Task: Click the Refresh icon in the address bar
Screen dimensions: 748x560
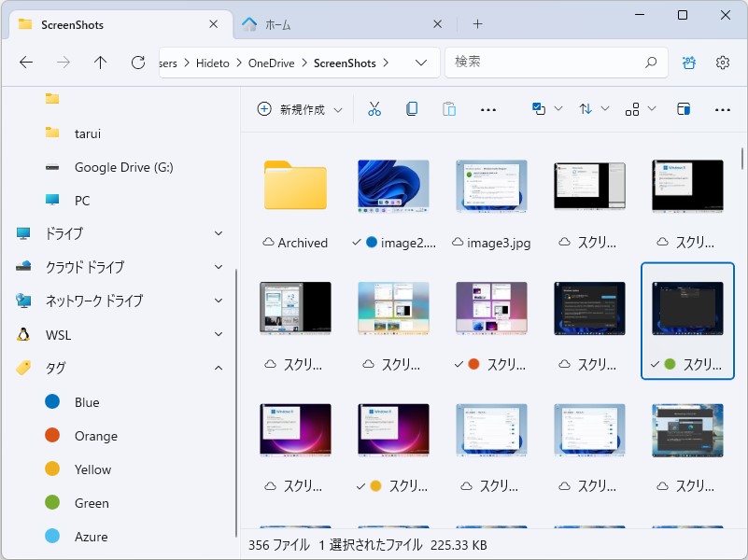Action: point(137,63)
